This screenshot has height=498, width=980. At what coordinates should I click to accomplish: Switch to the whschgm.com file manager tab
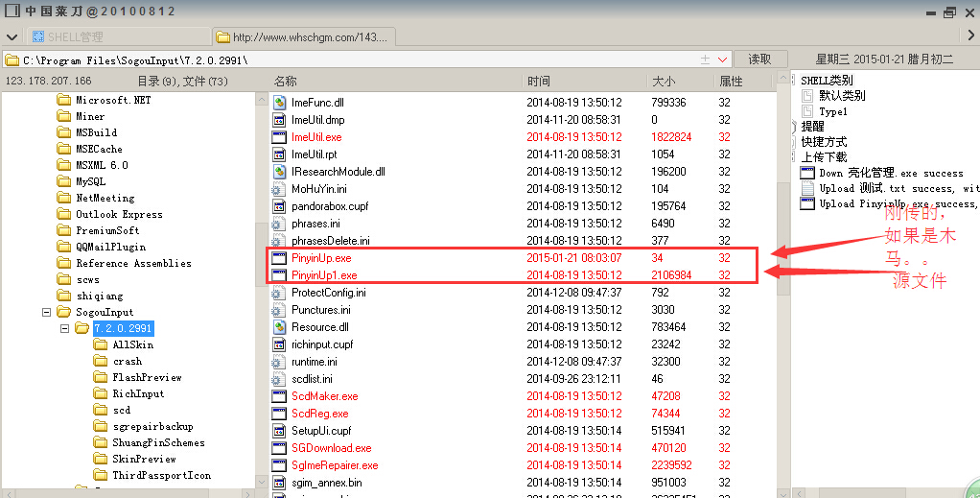pyautogui.click(x=303, y=36)
